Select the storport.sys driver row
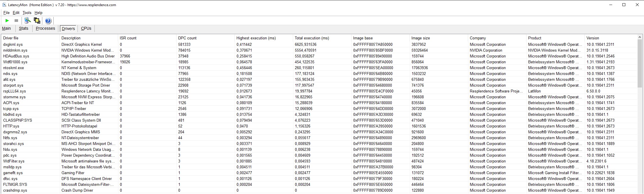 319,85
